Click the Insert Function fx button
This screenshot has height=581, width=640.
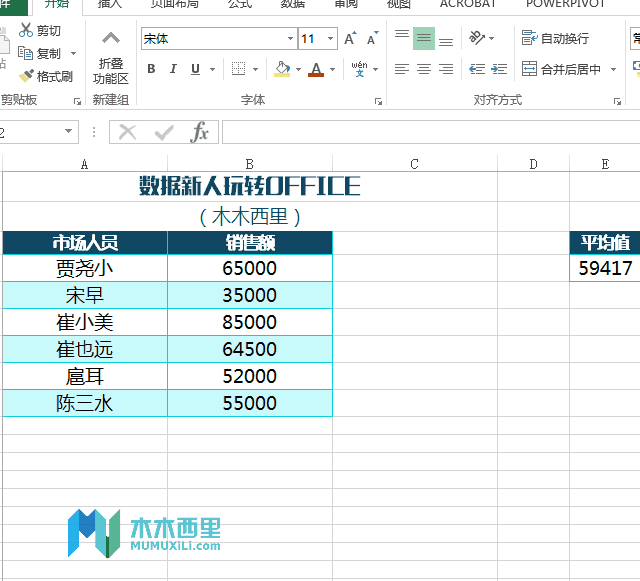coord(199,132)
